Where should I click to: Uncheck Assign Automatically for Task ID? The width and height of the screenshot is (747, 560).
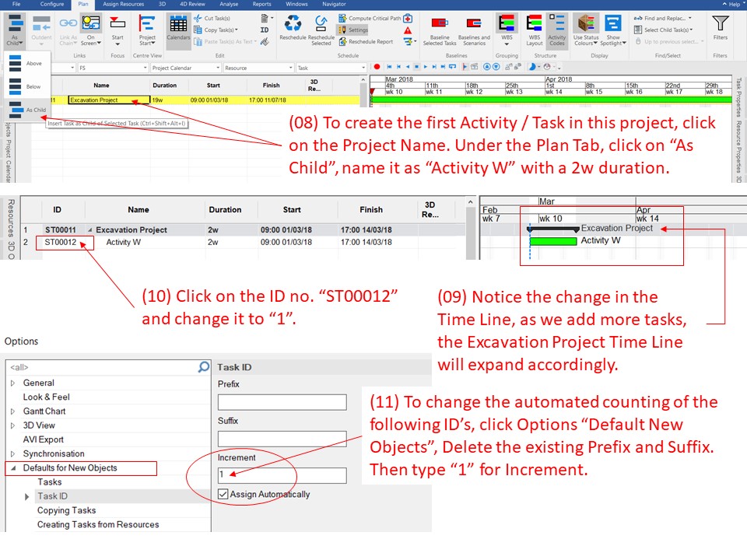(222, 494)
